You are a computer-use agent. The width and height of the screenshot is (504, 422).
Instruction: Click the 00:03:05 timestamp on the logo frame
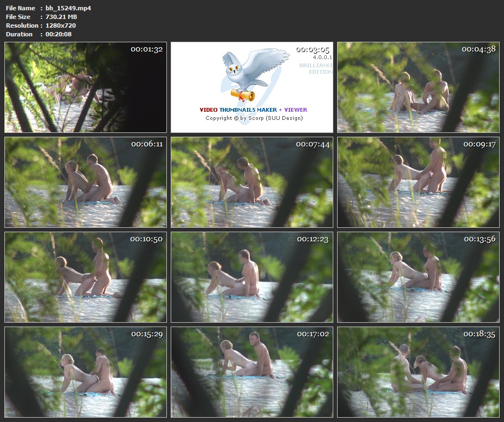(313, 49)
